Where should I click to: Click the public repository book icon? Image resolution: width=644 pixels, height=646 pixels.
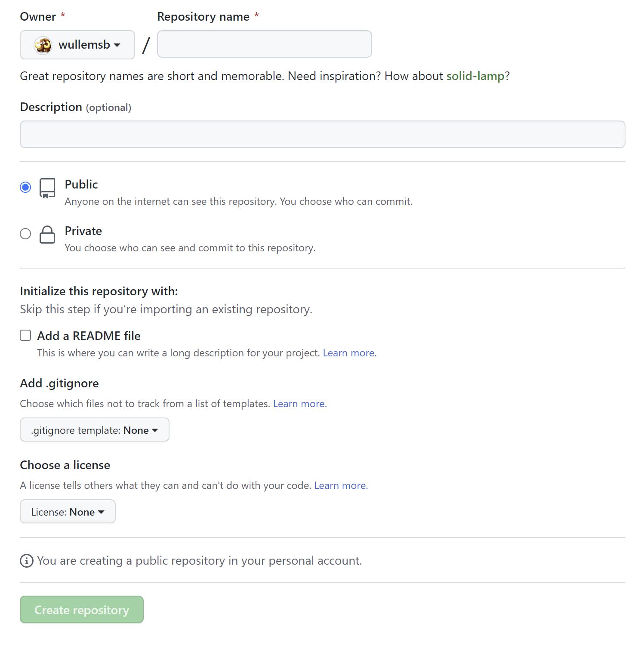[x=47, y=188]
